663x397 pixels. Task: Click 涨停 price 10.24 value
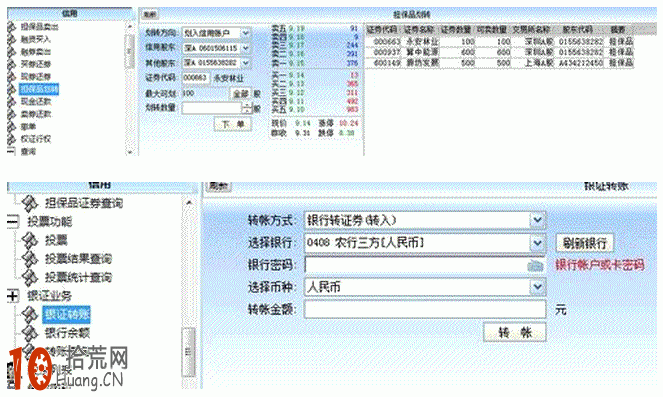[348, 123]
